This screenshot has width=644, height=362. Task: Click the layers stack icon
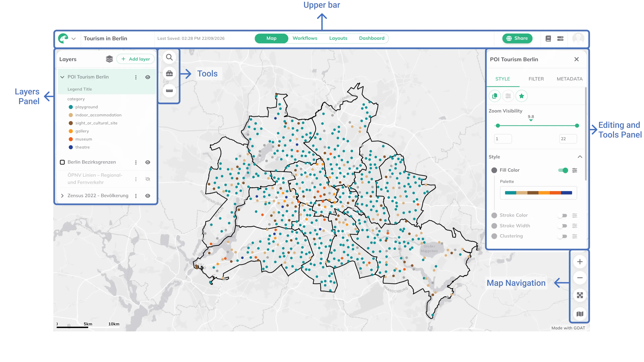click(109, 59)
